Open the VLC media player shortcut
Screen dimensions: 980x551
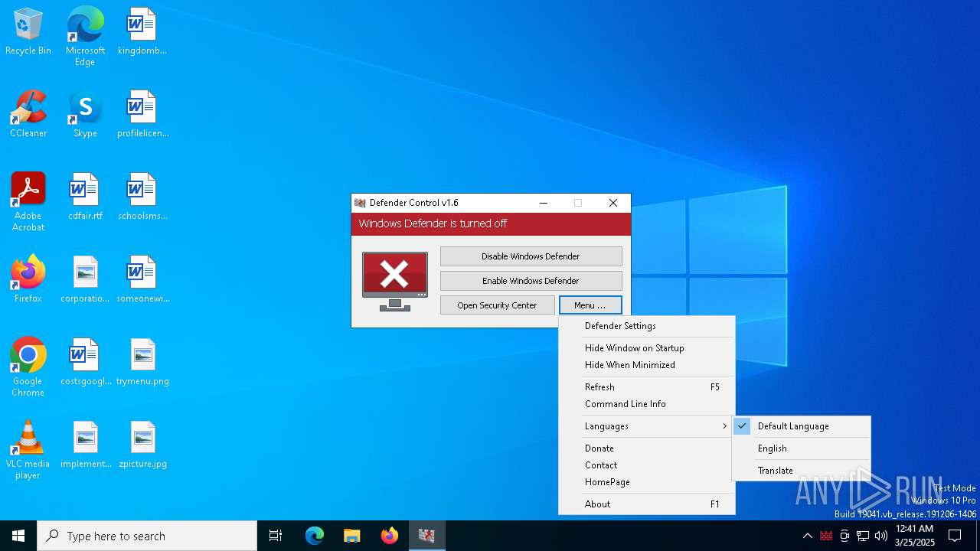tap(28, 449)
